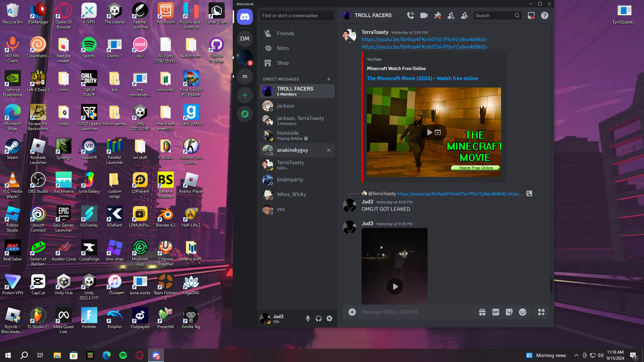The height and width of the screenshot is (362, 644).
Task: Open the emoji picker in message bar
Action: pos(523,312)
